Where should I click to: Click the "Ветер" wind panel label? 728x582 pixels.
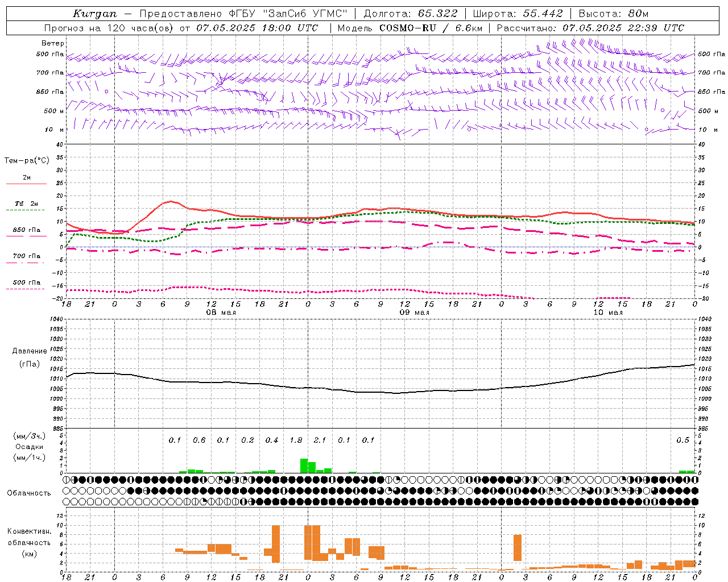pyautogui.click(x=53, y=43)
